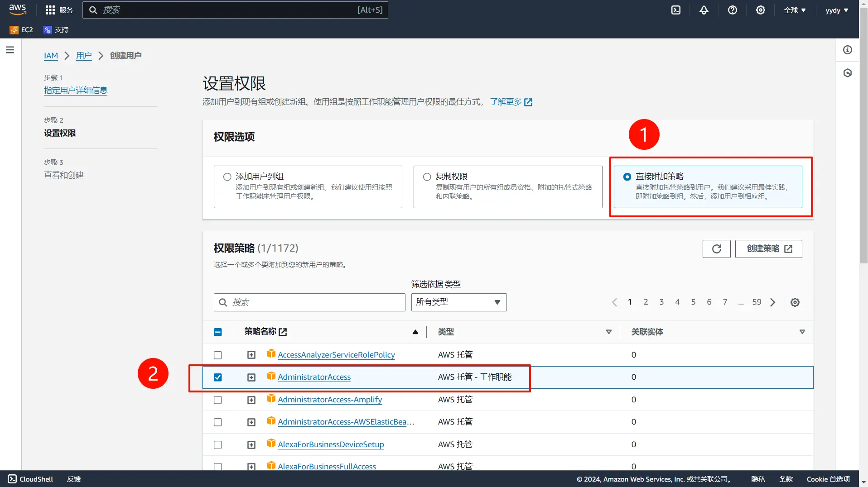Expand AdministratorAccess-Amplify row details
This screenshot has height=487, width=868.
click(251, 400)
